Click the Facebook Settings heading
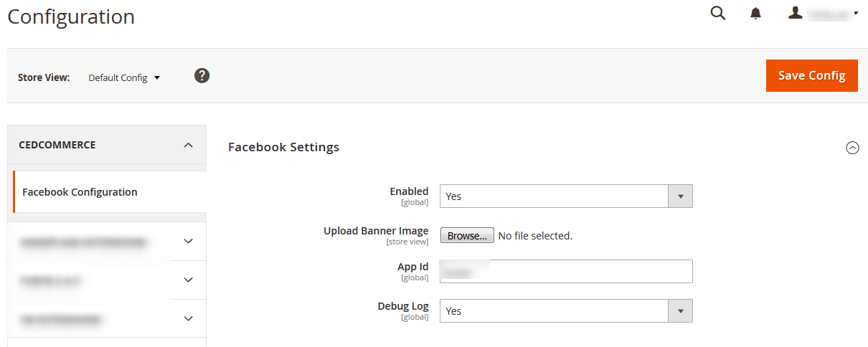 click(x=283, y=147)
